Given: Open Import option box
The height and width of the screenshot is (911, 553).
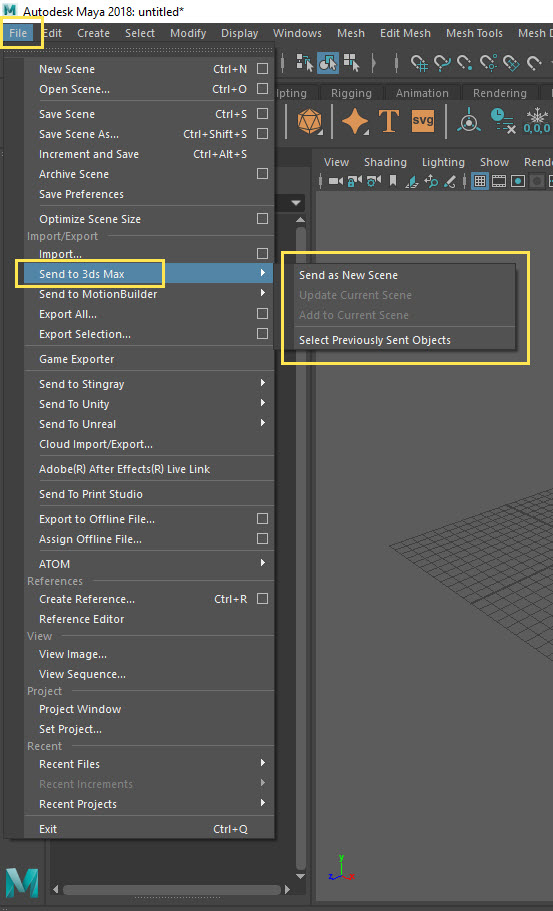Looking at the screenshot, I should point(263,253).
